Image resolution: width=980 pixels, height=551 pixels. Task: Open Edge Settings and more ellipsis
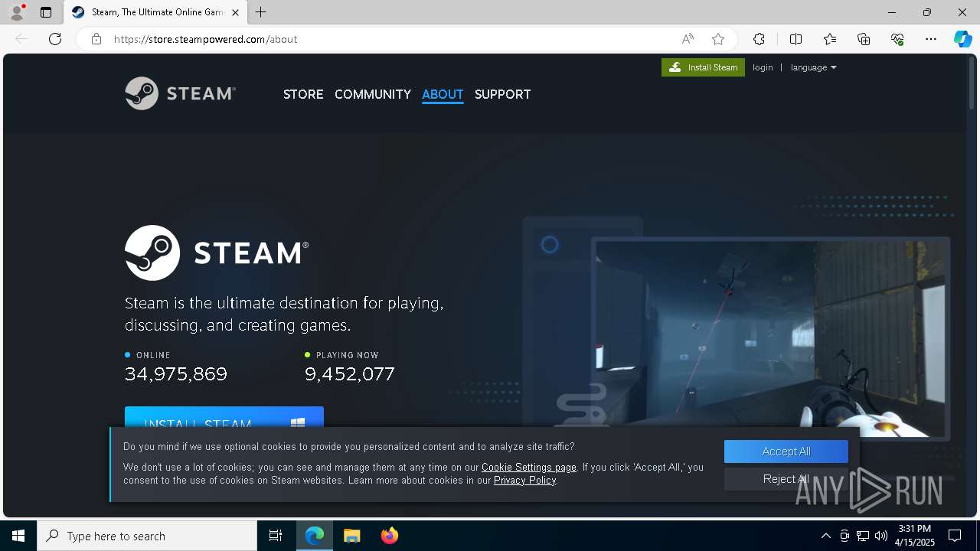point(931,39)
